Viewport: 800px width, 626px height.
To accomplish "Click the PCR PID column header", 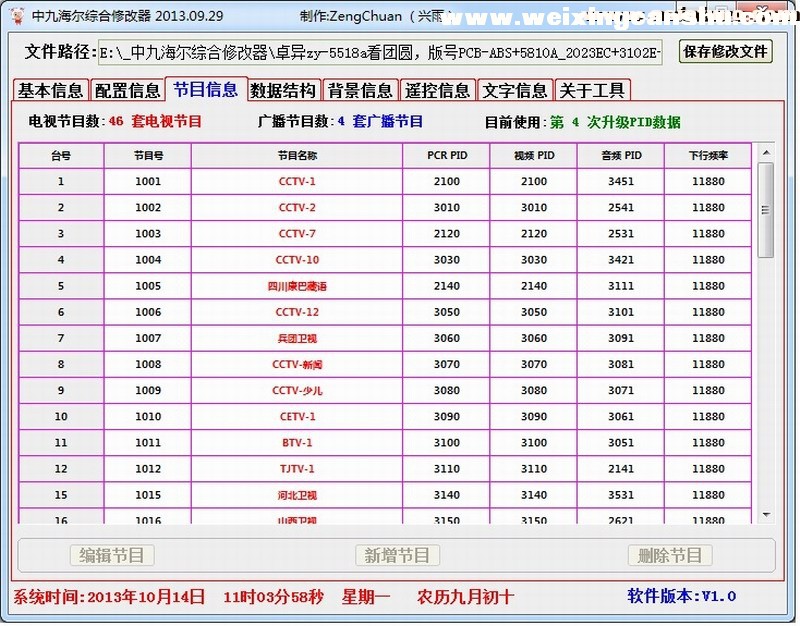I will pos(447,156).
